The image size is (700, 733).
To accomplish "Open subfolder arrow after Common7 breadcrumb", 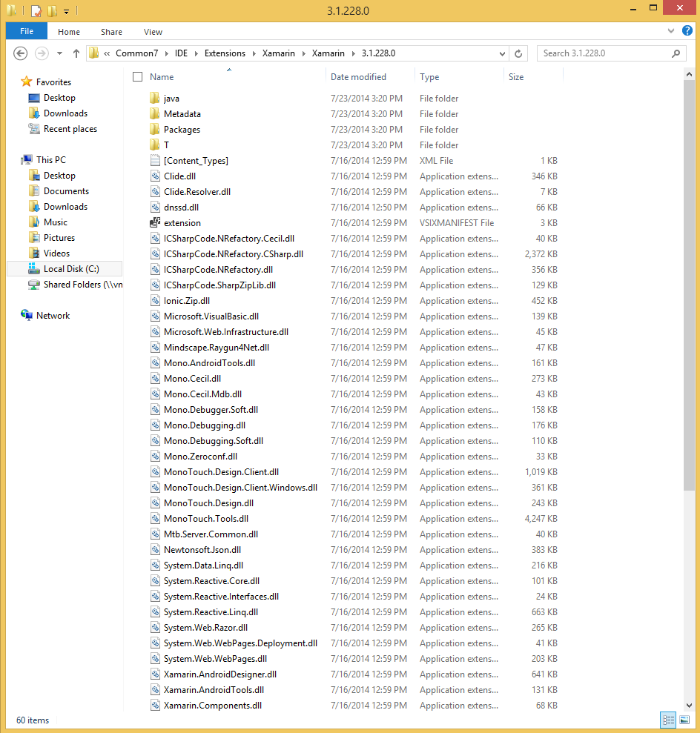I will [x=166, y=54].
